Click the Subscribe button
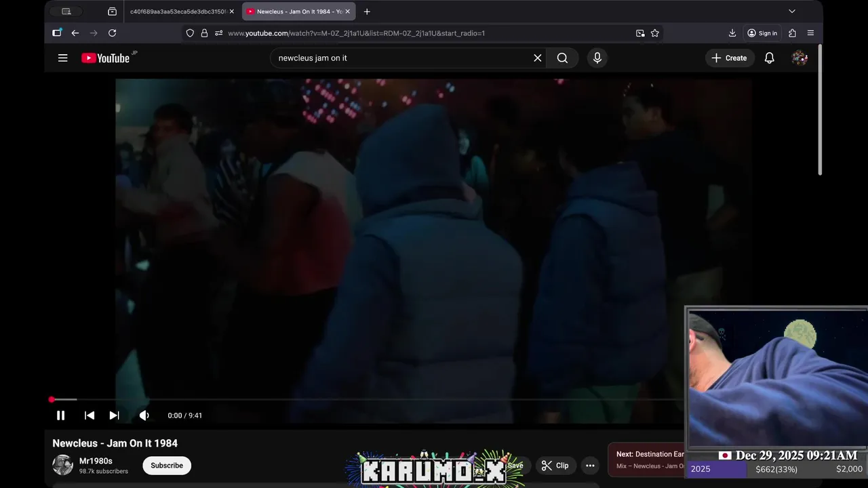Image resolution: width=868 pixels, height=488 pixels. click(x=167, y=466)
